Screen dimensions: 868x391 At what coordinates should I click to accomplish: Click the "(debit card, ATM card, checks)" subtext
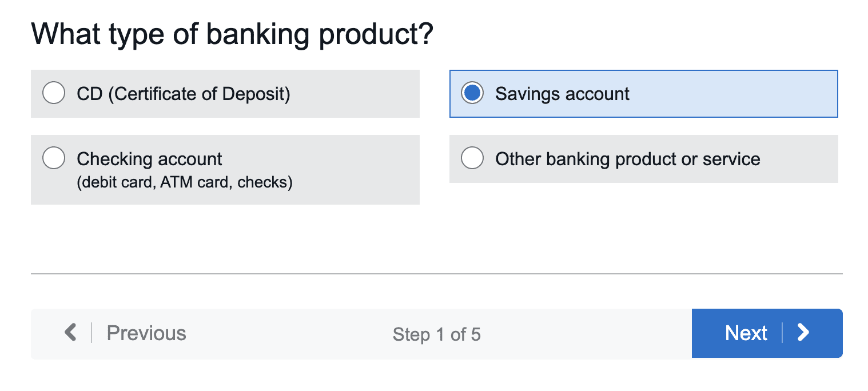[185, 183]
